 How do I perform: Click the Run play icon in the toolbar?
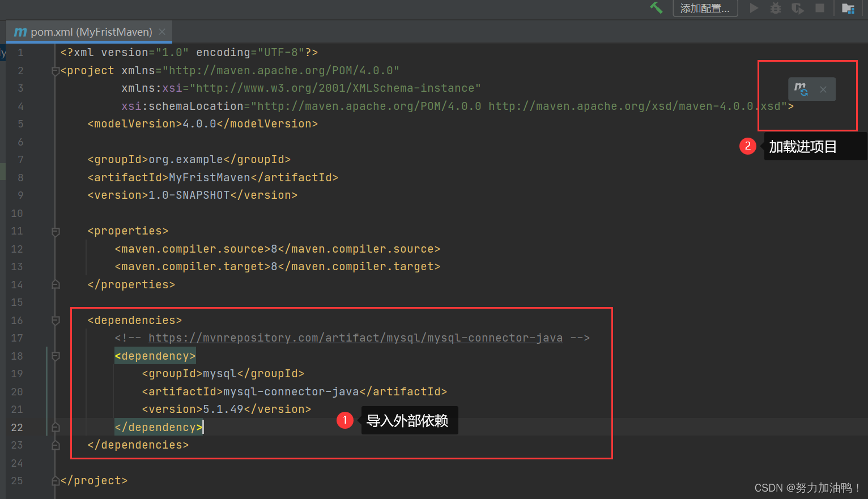pyautogui.click(x=754, y=8)
